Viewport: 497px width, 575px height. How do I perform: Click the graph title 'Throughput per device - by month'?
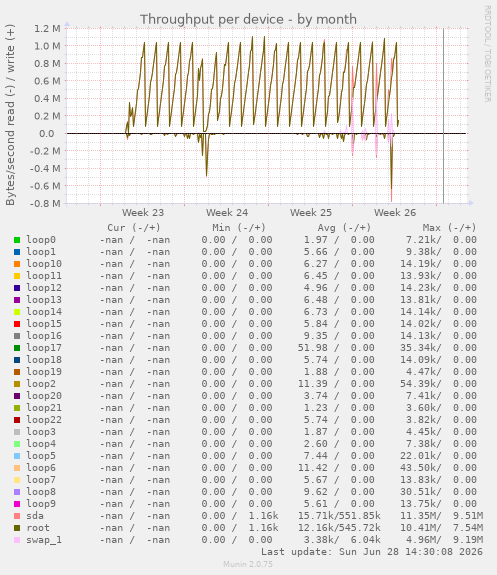pyautogui.click(x=248, y=19)
